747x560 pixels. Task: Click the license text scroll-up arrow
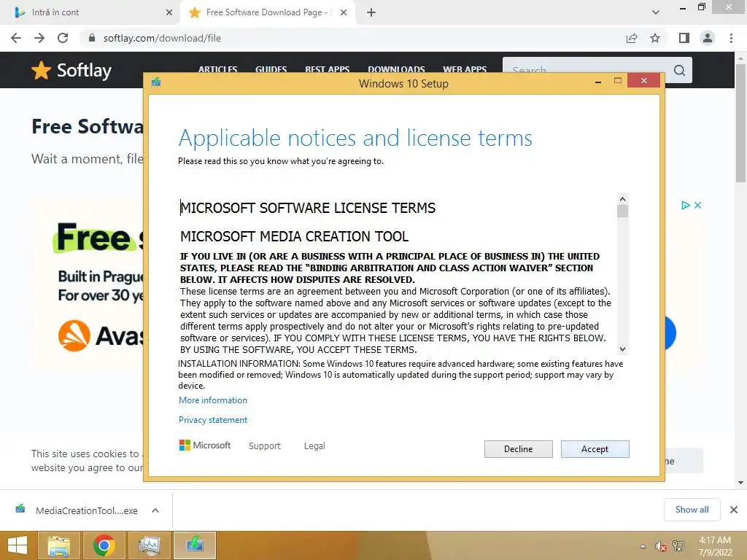tap(622, 198)
